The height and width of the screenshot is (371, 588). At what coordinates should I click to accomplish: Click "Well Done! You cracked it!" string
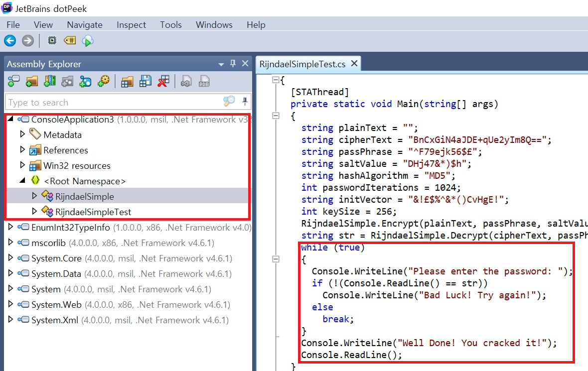(472, 343)
